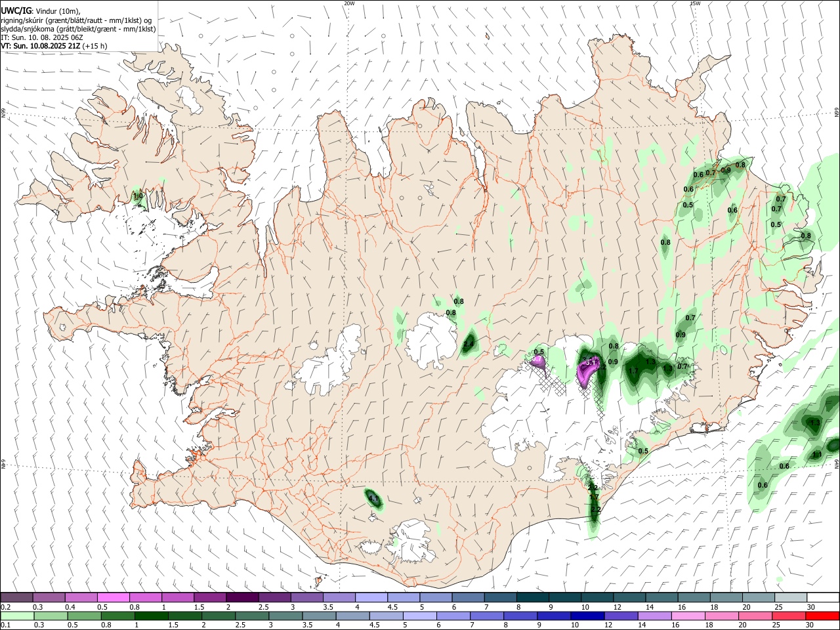
Task: Click the 1.5 swatch in the upper purple legend
Action: click(x=210, y=597)
